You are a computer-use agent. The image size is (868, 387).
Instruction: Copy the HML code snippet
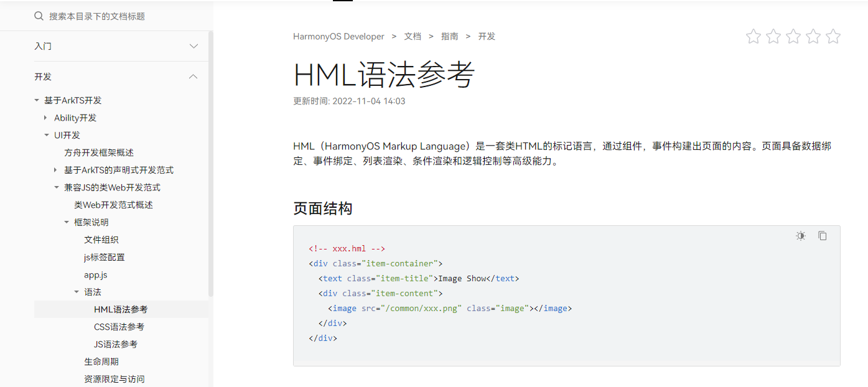tap(823, 236)
